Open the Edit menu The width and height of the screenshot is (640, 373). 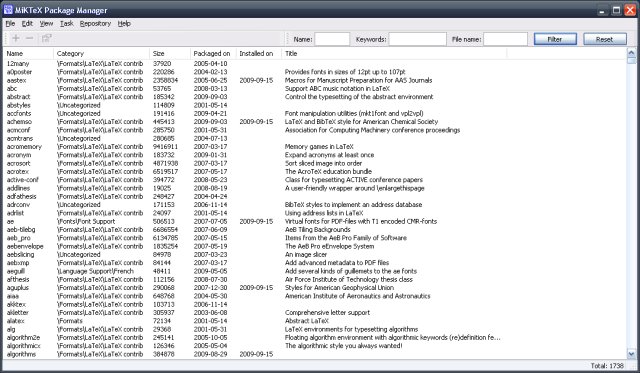coord(27,24)
